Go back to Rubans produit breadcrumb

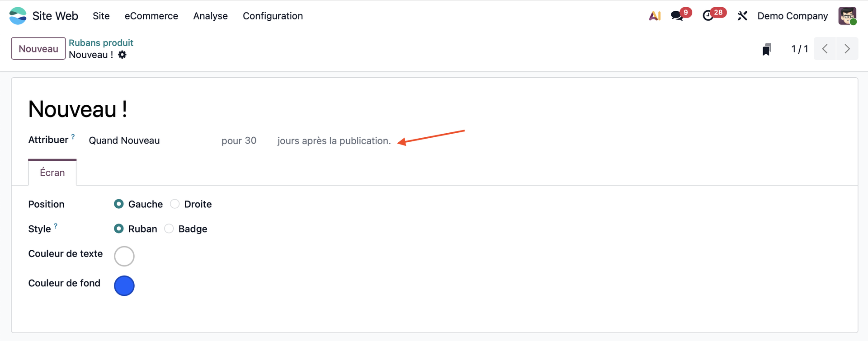tap(101, 43)
